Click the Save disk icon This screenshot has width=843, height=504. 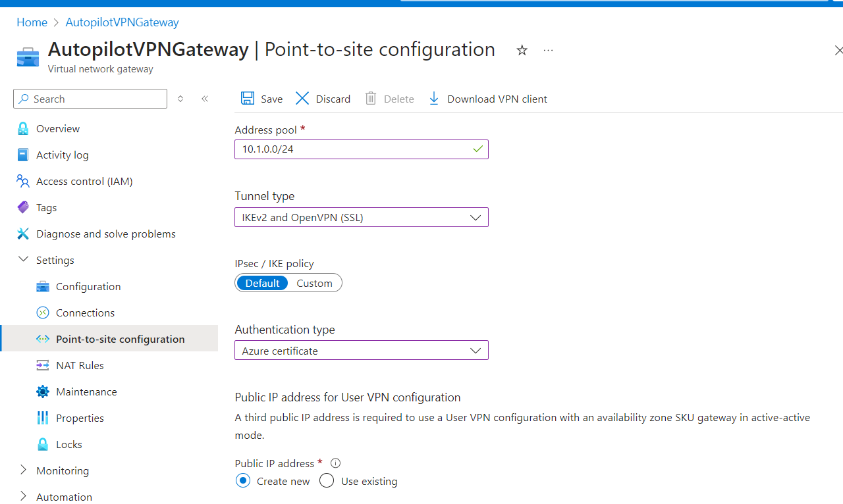tap(248, 99)
